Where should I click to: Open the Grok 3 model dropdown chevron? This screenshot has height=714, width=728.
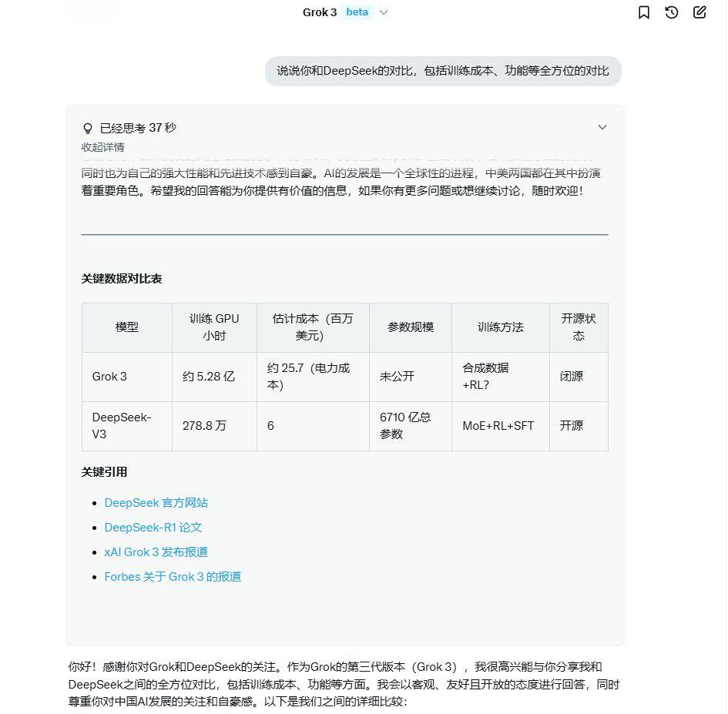coord(384,12)
